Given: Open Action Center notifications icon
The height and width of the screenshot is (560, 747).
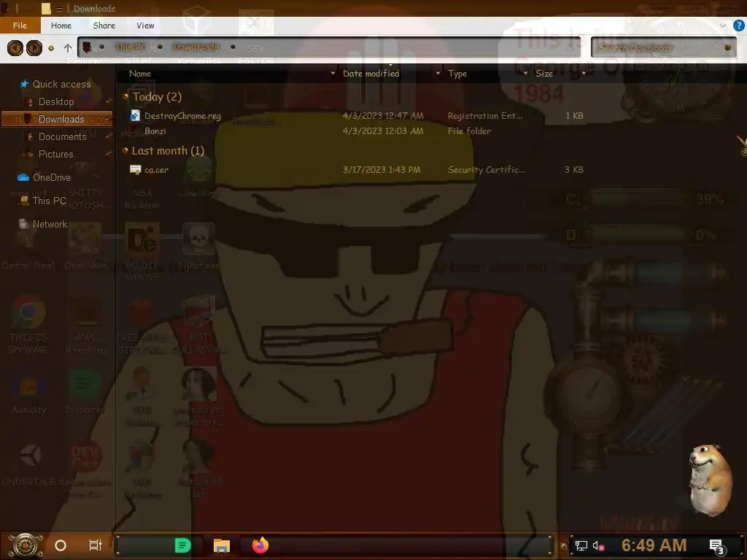Looking at the screenshot, I should click(x=716, y=546).
